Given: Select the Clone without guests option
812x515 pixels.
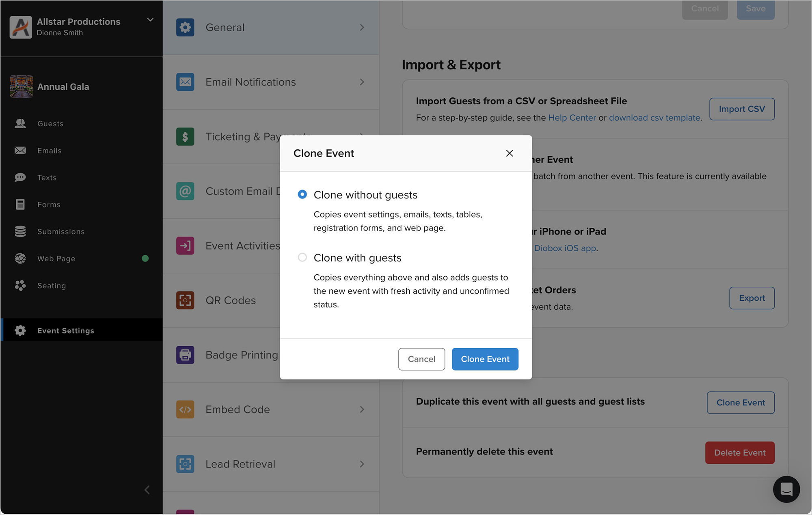Looking at the screenshot, I should [x=302, y=194].
